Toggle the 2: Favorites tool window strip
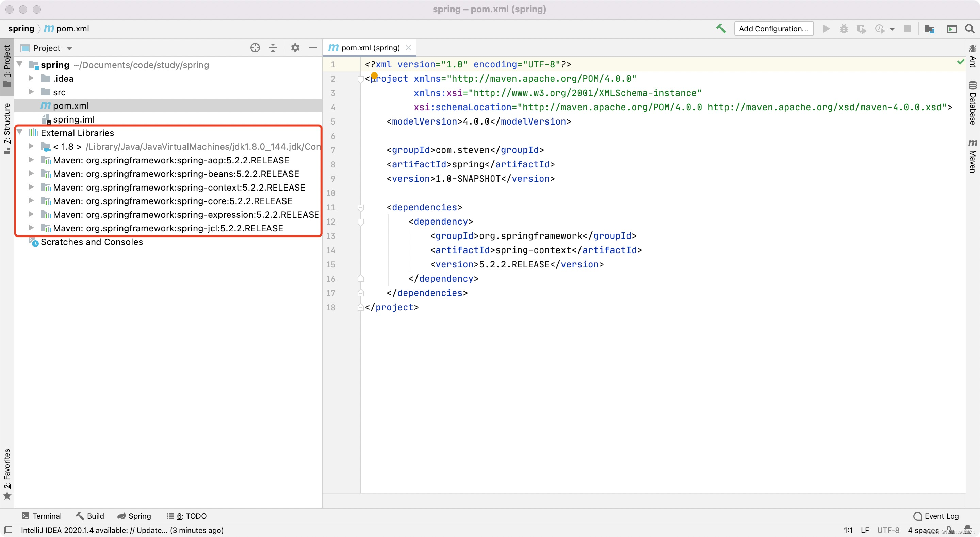This screenshot has width=980, height=537. click(x=7, y=474)
